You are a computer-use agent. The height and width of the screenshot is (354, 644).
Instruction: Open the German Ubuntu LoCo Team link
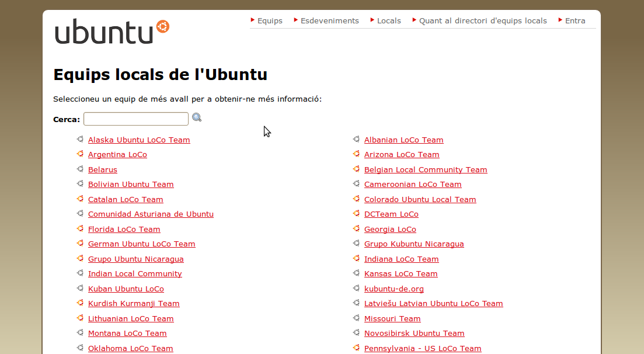point(142,244)
